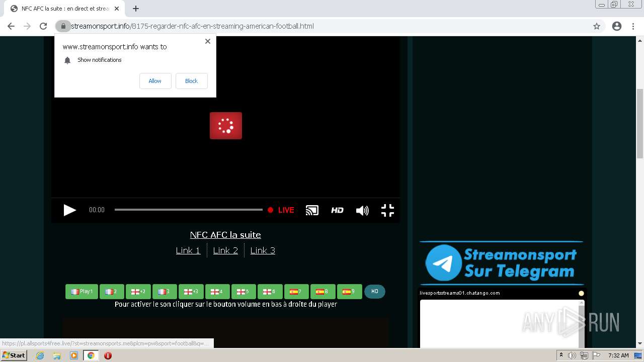Close the notification permission popup
This screenshot has height=362, width=644.
pyautogui.click(x=207, y=41)
